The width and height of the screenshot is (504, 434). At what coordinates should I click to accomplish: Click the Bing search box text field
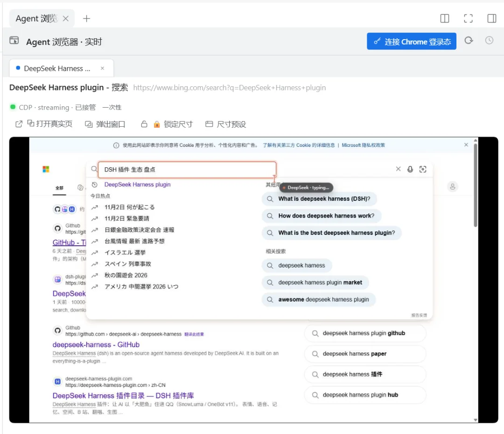187,170
